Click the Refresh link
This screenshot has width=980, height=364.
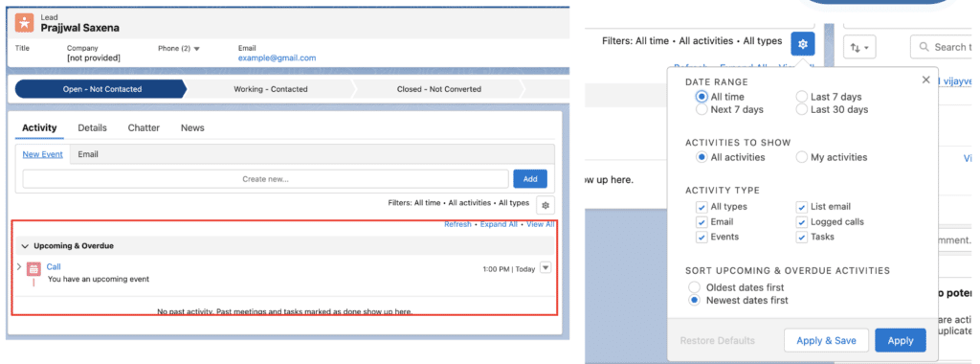click(457, 224)
